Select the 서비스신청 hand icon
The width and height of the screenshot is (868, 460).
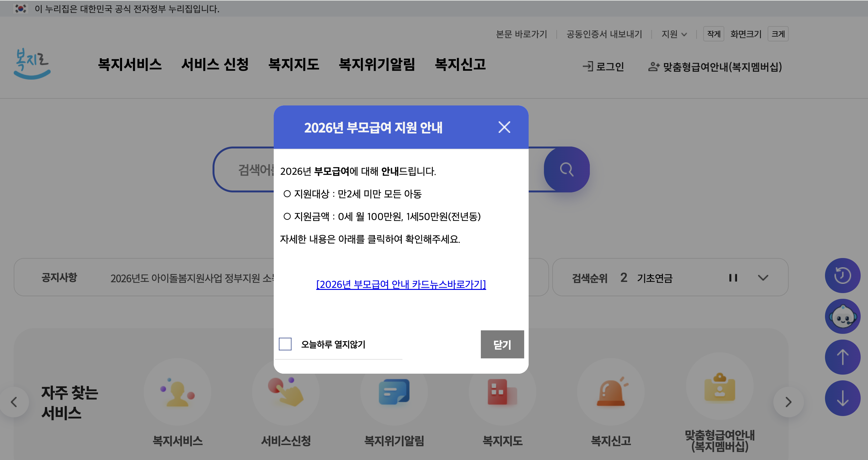[286, 392]
